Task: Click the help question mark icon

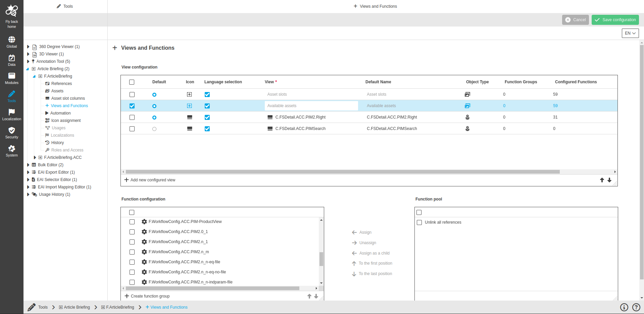Action: [x=636, y=307]
